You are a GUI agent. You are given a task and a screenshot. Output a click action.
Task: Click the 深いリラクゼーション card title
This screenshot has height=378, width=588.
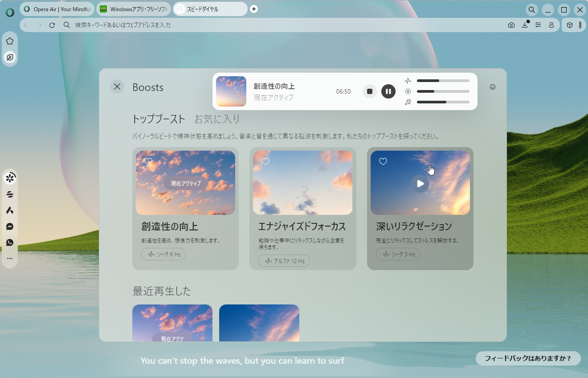[414, 226]
